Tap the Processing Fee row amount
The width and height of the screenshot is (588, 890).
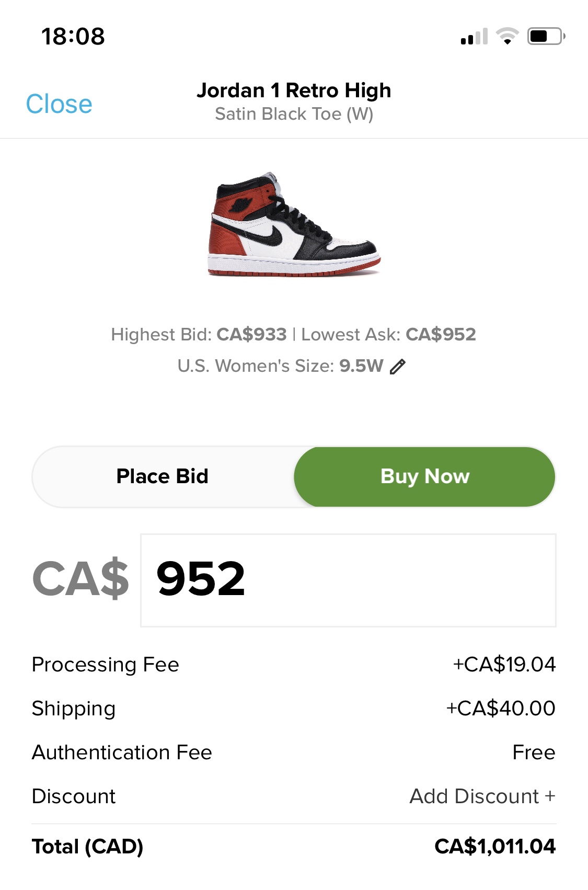tap(504, 665)
